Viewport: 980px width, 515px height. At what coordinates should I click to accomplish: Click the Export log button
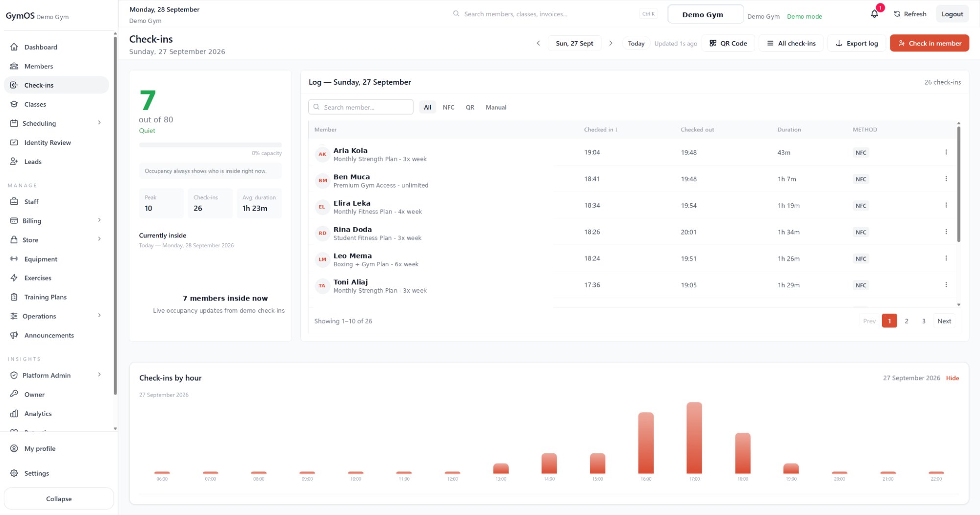click(857, 43)
